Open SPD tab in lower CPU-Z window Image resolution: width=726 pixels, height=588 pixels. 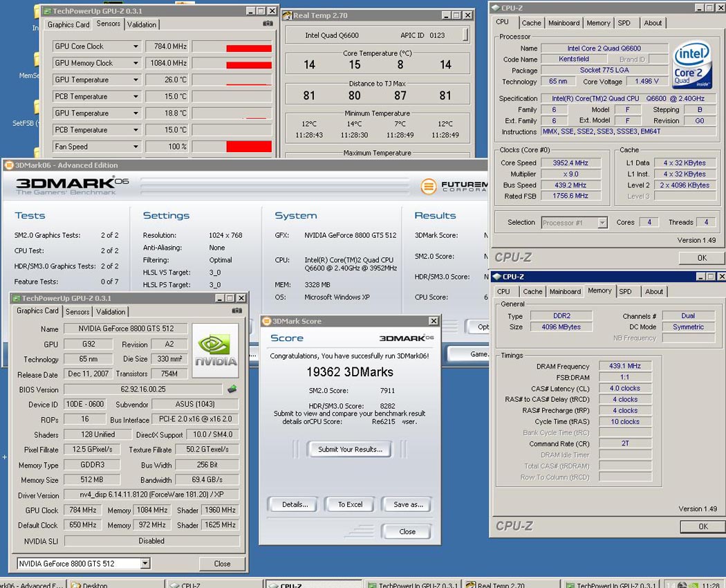tap(626, 291)
